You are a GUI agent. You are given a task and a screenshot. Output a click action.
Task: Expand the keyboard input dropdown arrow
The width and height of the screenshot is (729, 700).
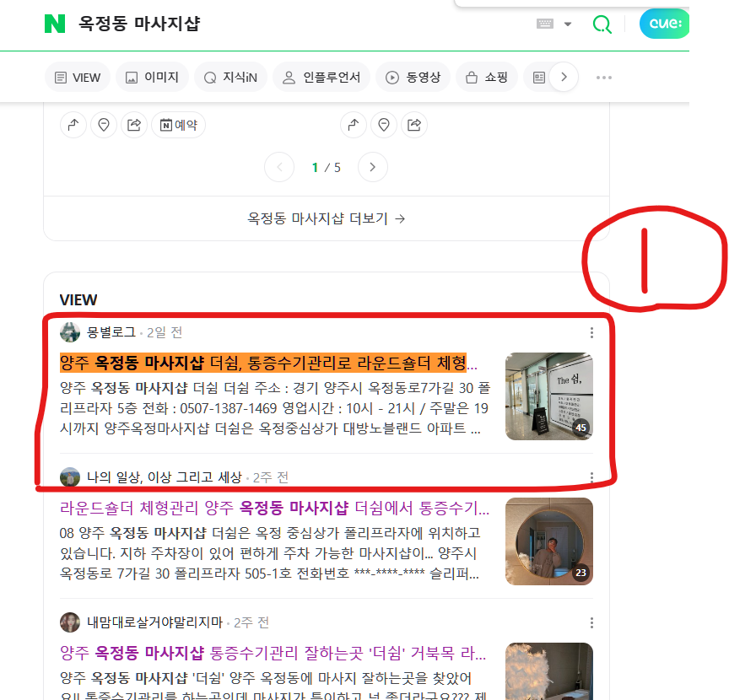[x=568, y=24]
